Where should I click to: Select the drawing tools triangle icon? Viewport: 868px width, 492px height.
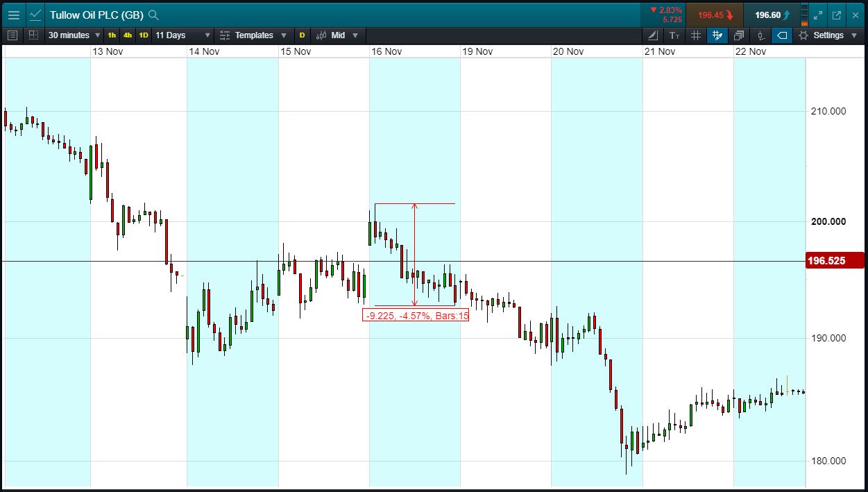[653, 35]
